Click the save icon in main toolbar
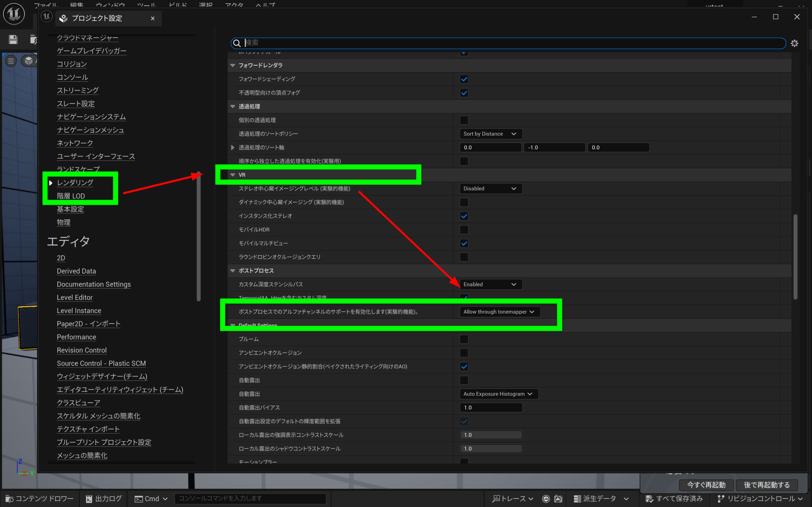812x507 pixels. coord(13,40)
